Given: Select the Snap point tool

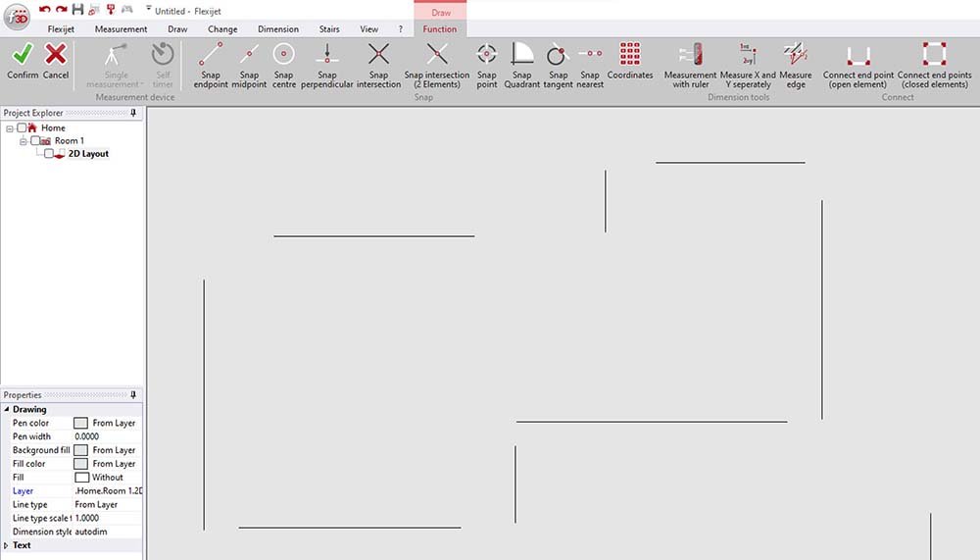Looking at the screenshot, I should pos(487,65).
